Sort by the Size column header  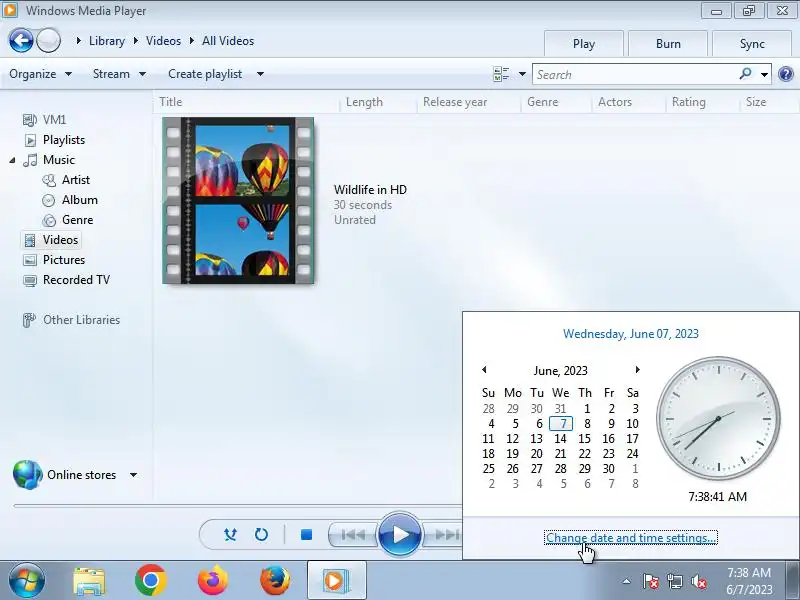(x=756, y=102)
